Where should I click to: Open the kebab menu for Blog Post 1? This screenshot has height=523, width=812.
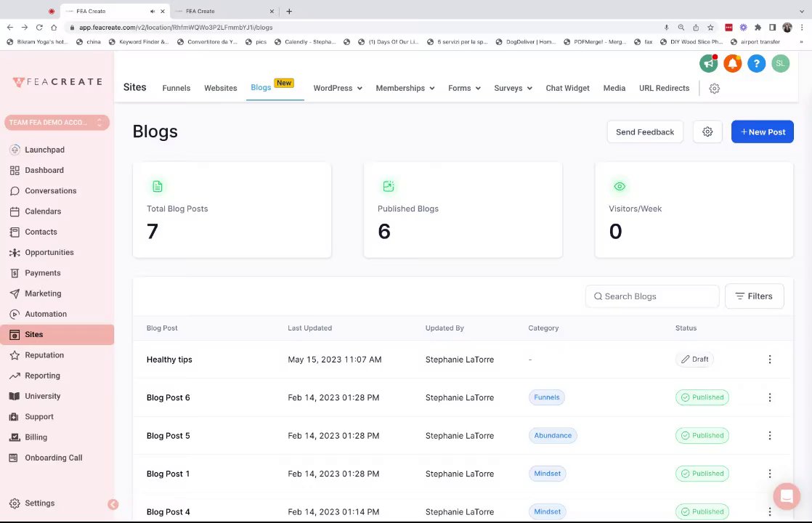tap(770, 474)
